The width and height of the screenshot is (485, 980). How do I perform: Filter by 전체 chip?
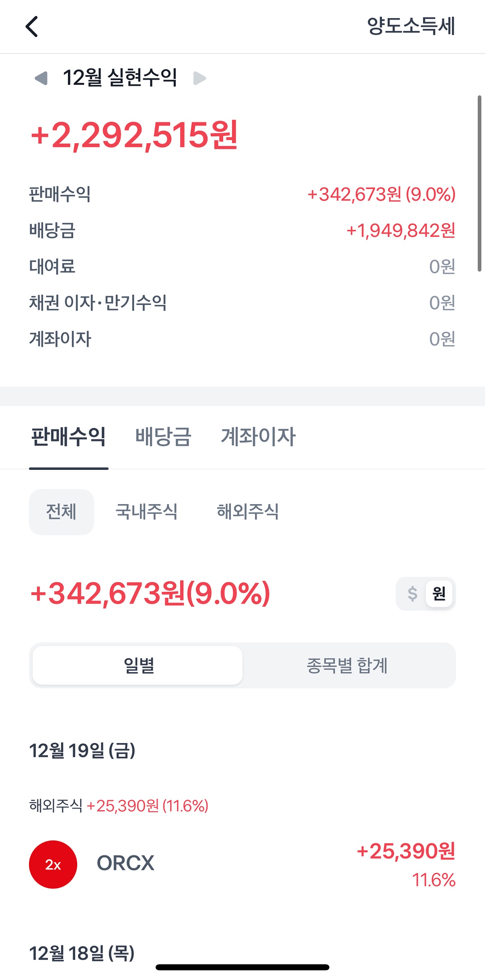coord(61,512)
